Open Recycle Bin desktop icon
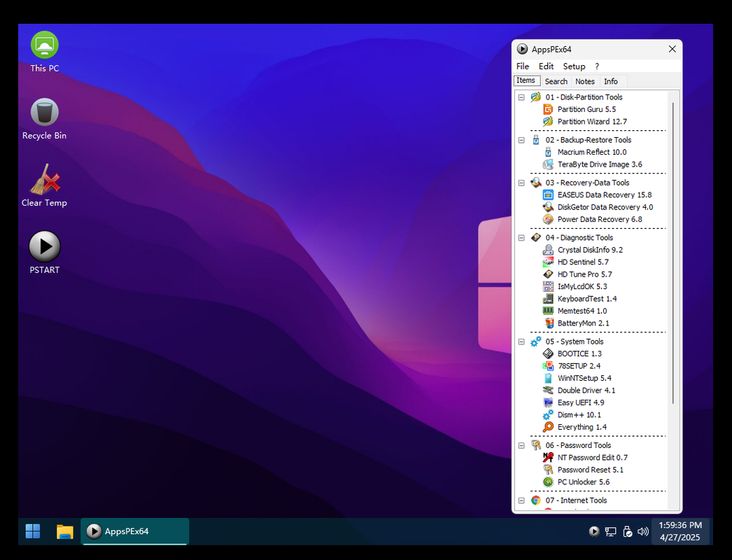This screenshot has width=732, height=560. point(44,119)
